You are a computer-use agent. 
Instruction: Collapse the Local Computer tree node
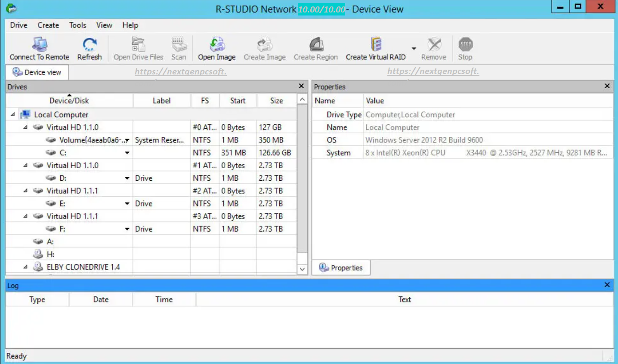coord(12,114)
